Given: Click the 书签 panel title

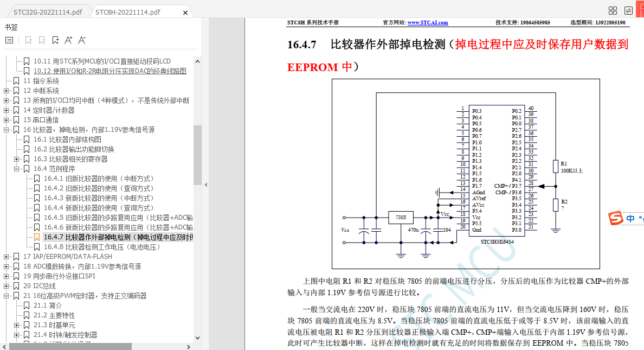Looking at the screenshot, I should point(11,27).
